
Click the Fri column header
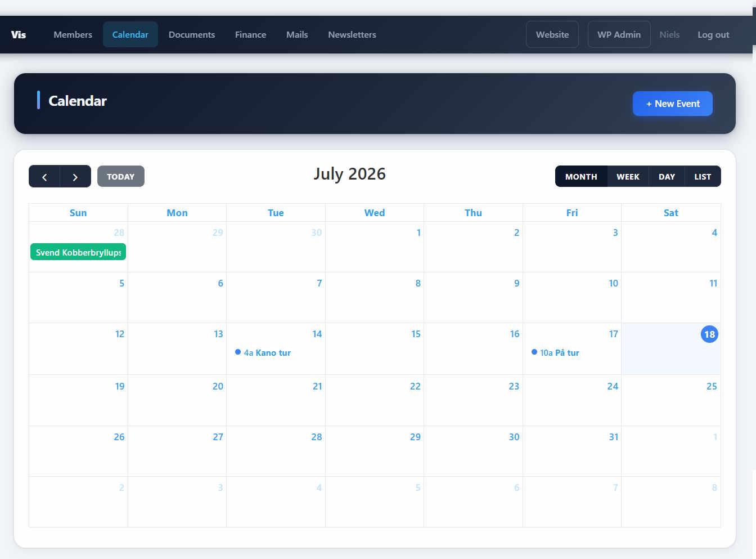572,213
